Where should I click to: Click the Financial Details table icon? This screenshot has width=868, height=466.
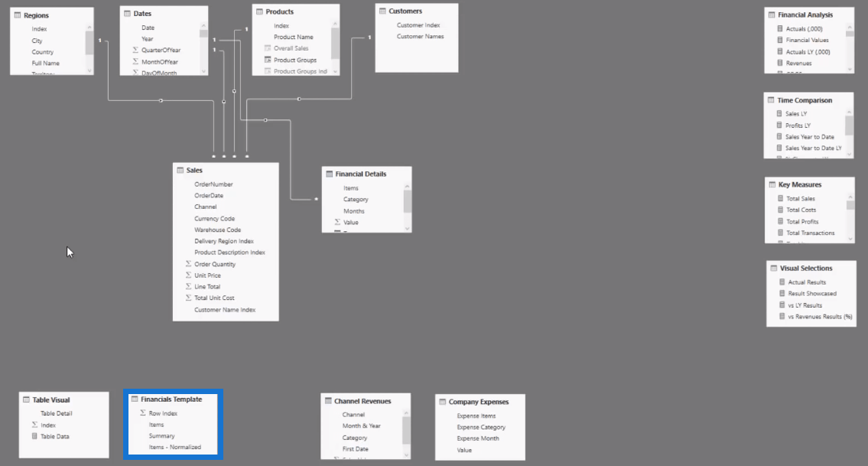330,174
